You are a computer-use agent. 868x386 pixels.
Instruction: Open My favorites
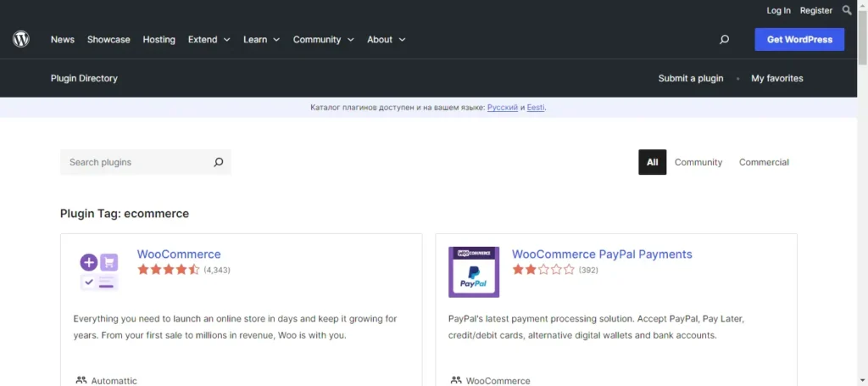(x=776, y=78)
